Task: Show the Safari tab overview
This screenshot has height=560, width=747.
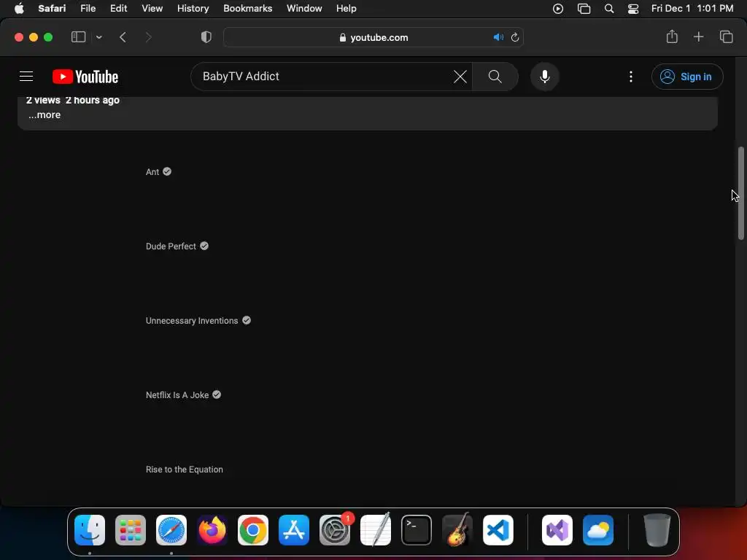Action: (x=726, y=36)
